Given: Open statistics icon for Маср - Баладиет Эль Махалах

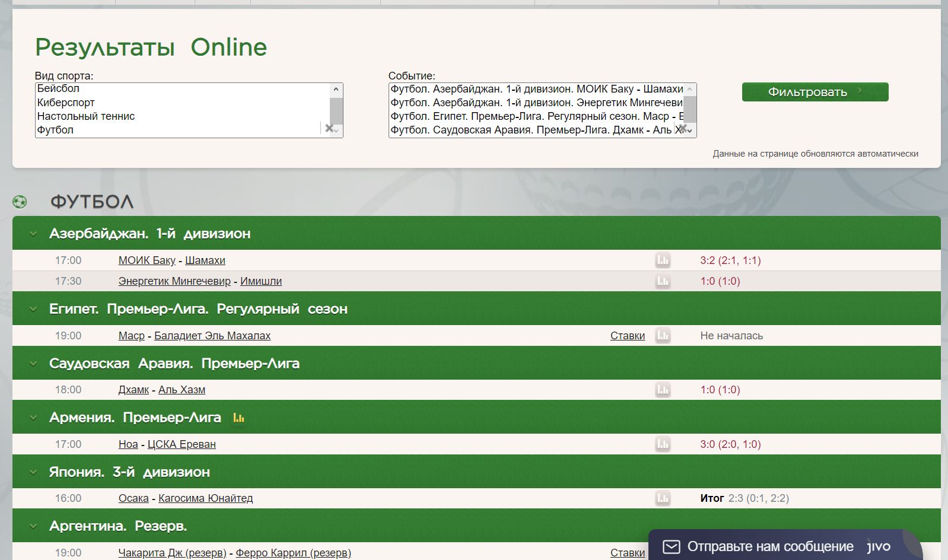Looking at the screenshot, I should 663,336.
